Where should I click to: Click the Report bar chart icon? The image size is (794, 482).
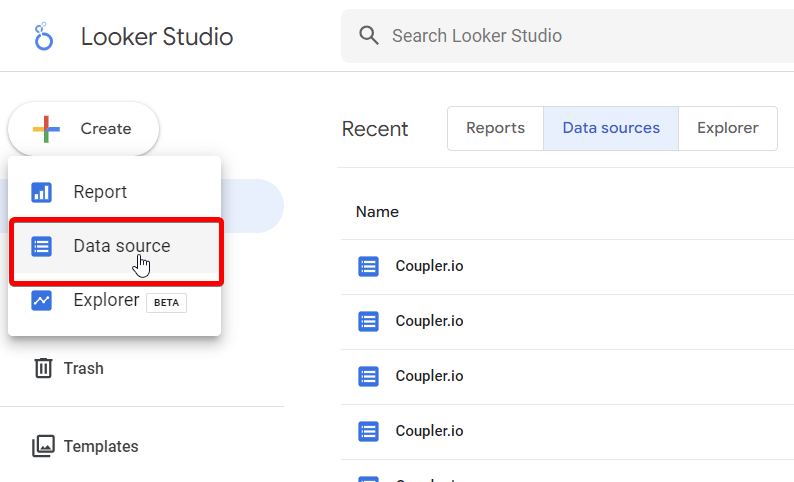[x=42, y=192]
